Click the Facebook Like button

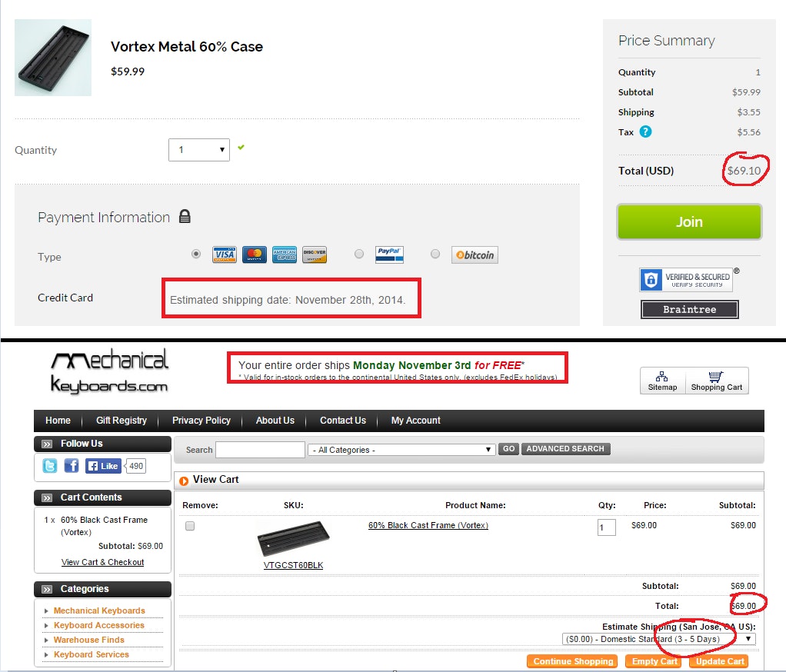pyautogui.click(x=103, y=466)
